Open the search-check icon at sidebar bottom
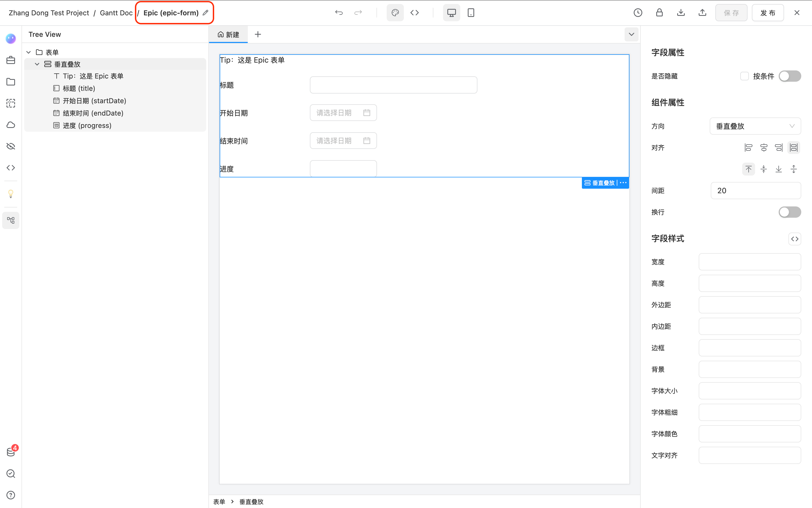This screenshot has height=508, width=812. tap(11, 473)
